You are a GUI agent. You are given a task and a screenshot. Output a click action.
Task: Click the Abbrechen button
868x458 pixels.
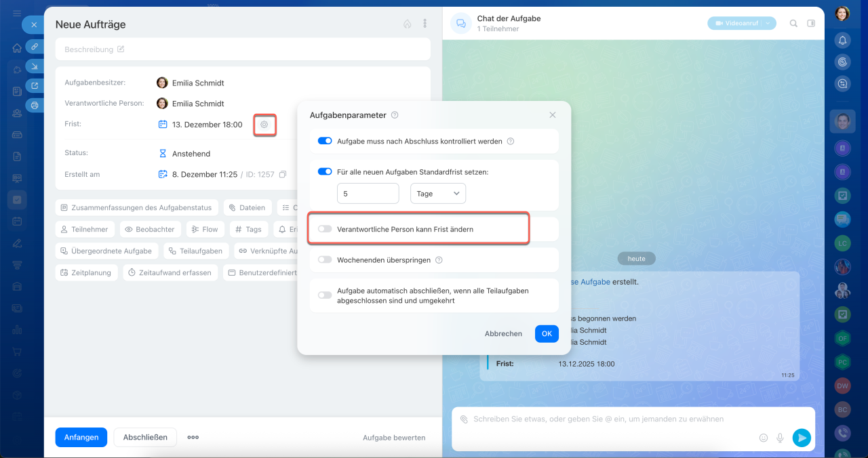(x=503, y=333)
